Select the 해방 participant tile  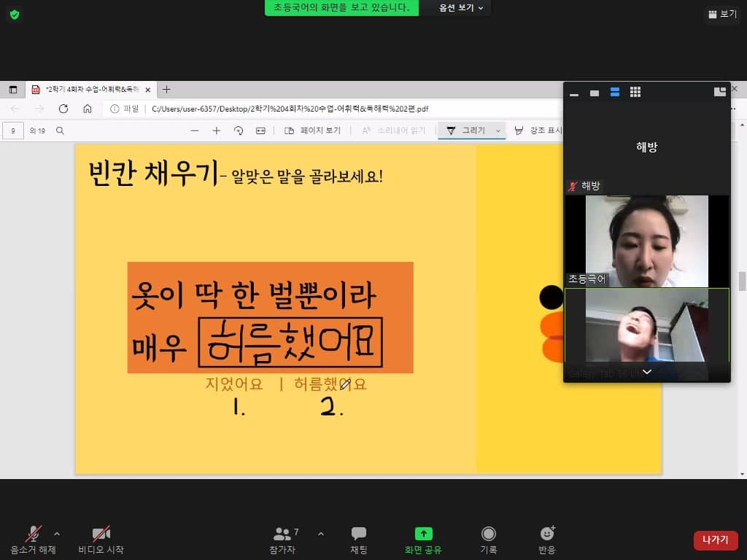[647, 147]
